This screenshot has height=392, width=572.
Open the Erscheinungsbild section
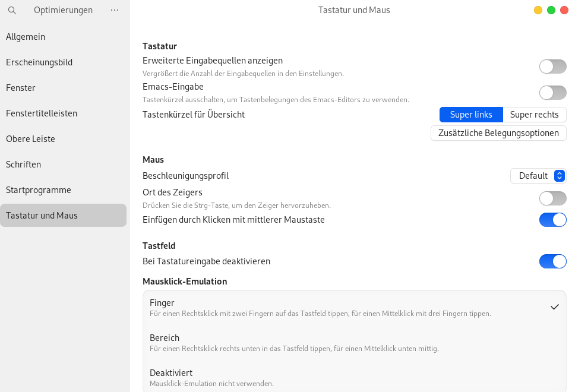coord(39,62)
